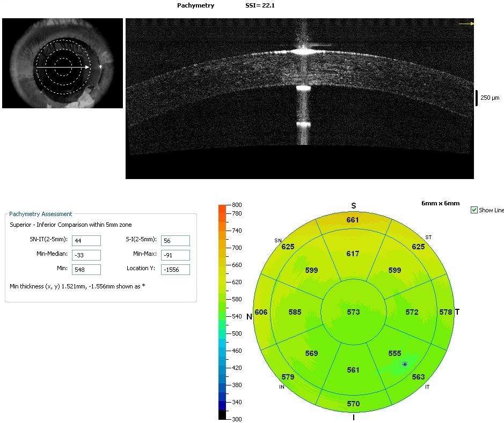Click the thickness color scale bar
Screen dimensions: 504x423
(x=222, y=312)
